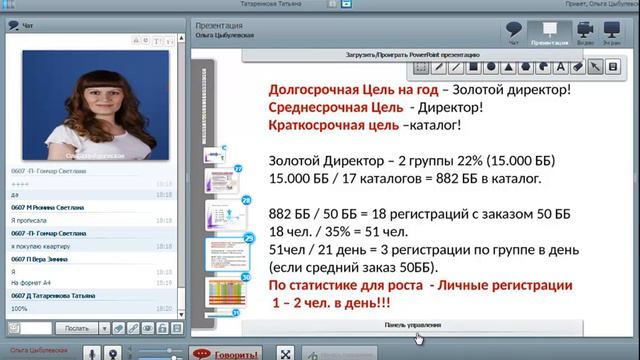Viewport: 640px width, 360px height.
Task: Click chat sender '0607 Д Татаренкова Татьяна'
Action: 53,296
